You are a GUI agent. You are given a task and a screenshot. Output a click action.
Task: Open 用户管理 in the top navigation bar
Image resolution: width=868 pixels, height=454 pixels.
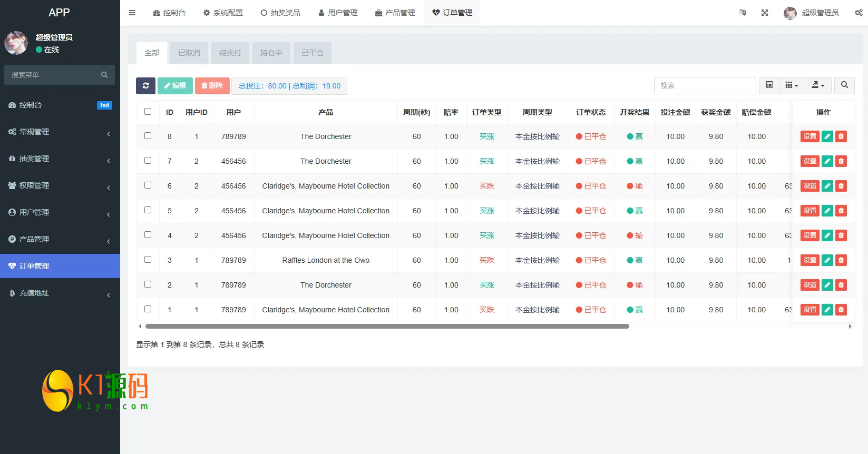point(338,13)
